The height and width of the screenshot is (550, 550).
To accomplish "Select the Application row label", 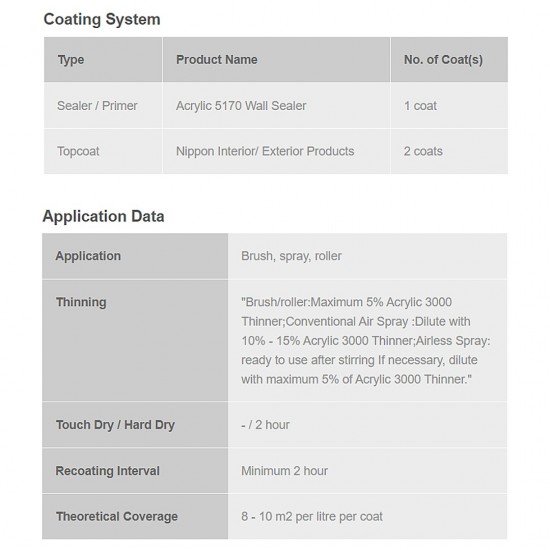I will (x=88, y=256).
